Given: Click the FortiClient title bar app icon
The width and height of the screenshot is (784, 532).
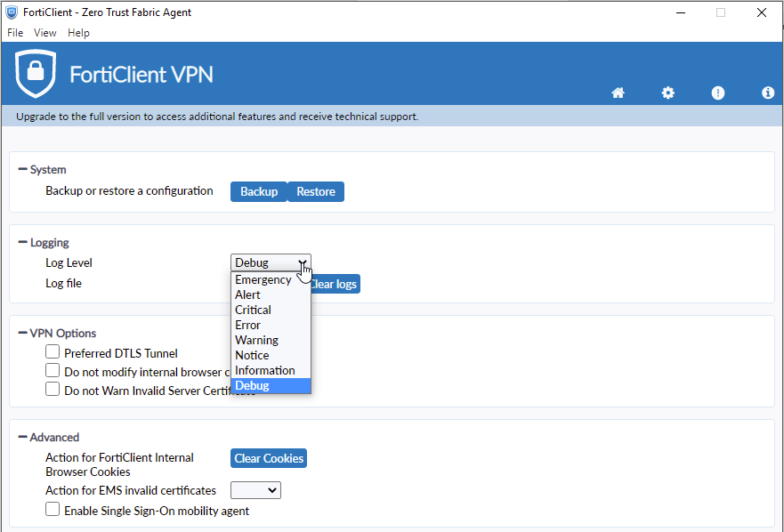Looking at the screenshot, I should pos(11,12).
